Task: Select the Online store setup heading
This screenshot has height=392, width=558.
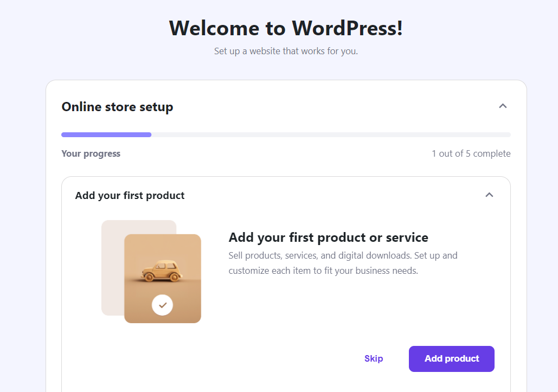Action: click(x=117, y=107)
